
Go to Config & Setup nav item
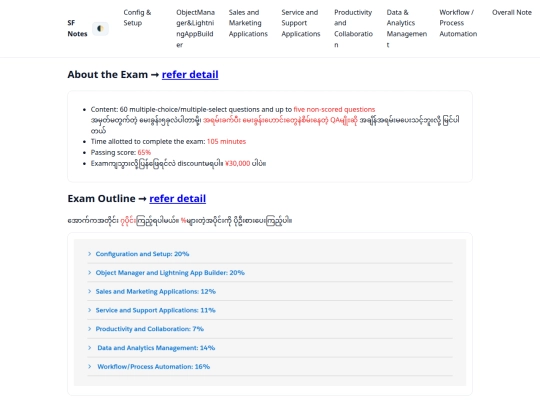pyautogui.click(x=137, y=18)
